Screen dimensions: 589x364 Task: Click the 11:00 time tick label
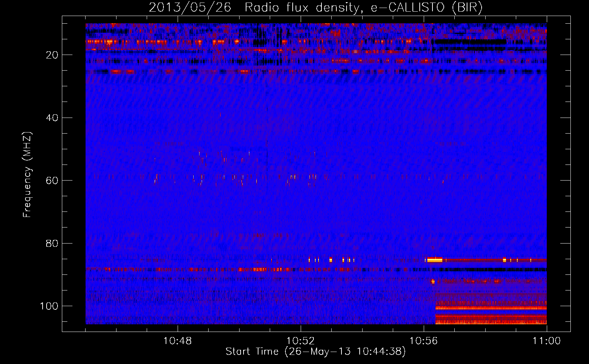[546, 341]
